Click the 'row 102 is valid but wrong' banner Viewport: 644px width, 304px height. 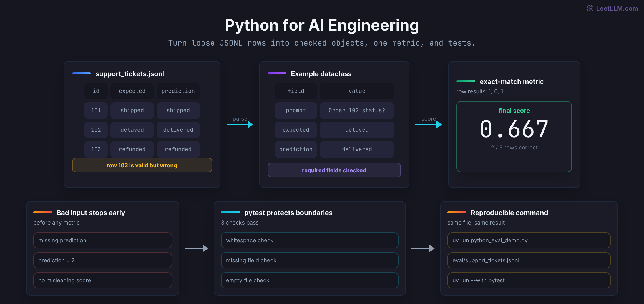(142, 165)
